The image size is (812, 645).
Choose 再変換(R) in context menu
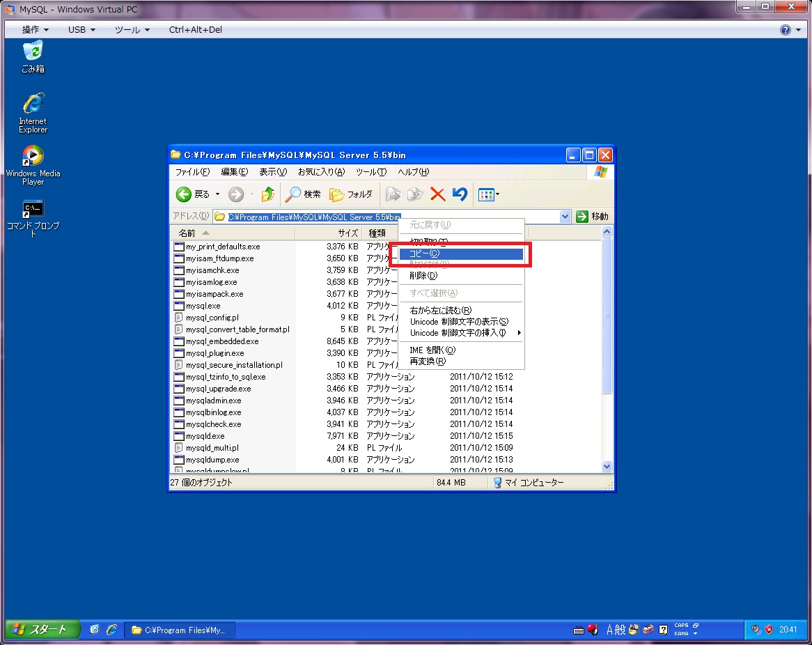coord(461,362)
